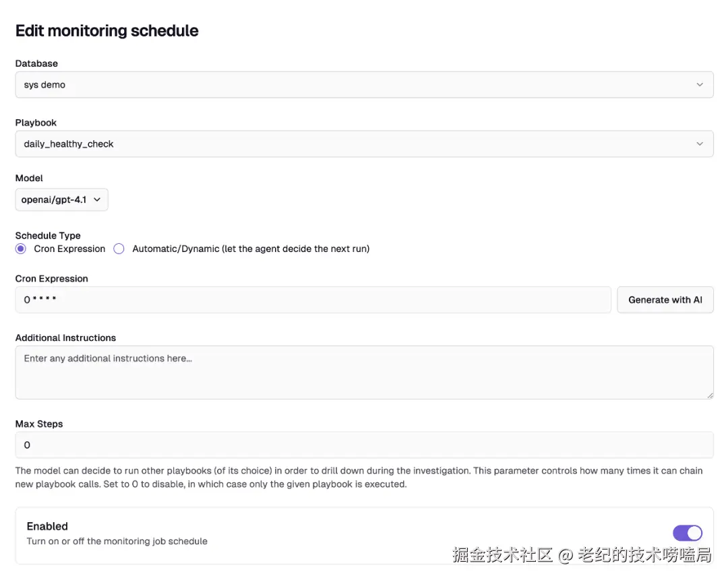
Task: Click the 'Enabled' title in the bottom card
Action: [47, 526]
